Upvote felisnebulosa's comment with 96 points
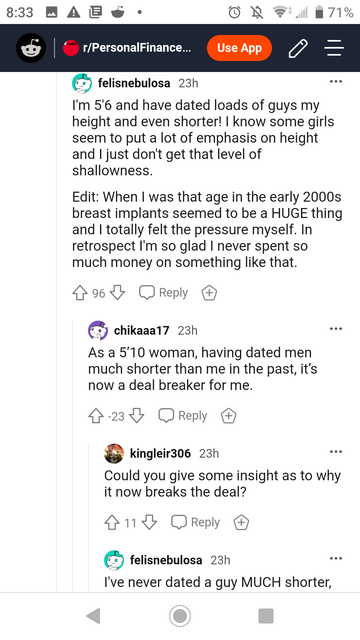This screenshot has width=360, height=640. (x=79, y=293)
